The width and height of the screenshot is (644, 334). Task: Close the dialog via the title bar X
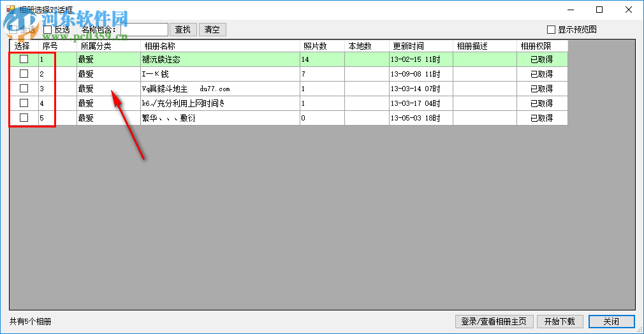click(629, 10)
